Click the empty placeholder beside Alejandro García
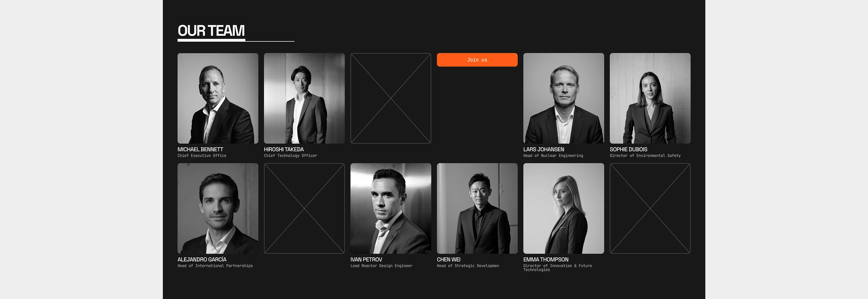Image resolution: width=868 pixels, height=299 pixels. (304, 209)
